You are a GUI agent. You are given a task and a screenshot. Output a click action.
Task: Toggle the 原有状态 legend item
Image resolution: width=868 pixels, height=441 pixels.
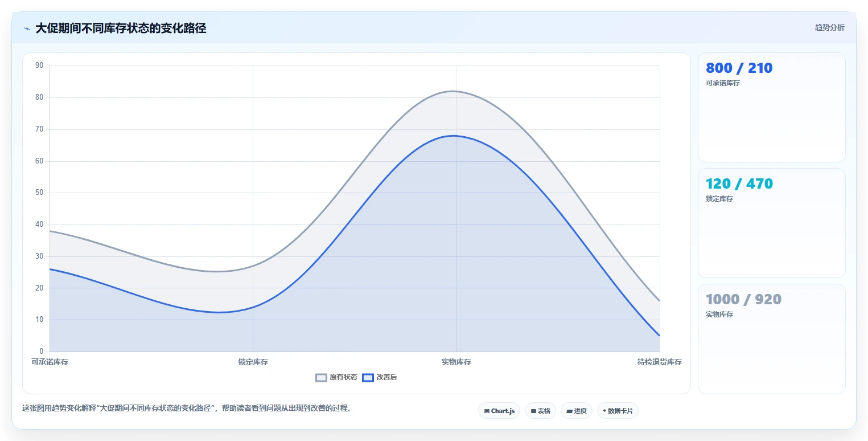tap(336, 377)
